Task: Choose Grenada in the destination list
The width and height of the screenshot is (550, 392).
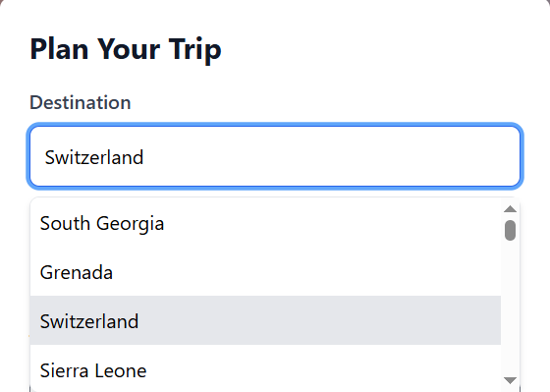Action: (265, 272)
